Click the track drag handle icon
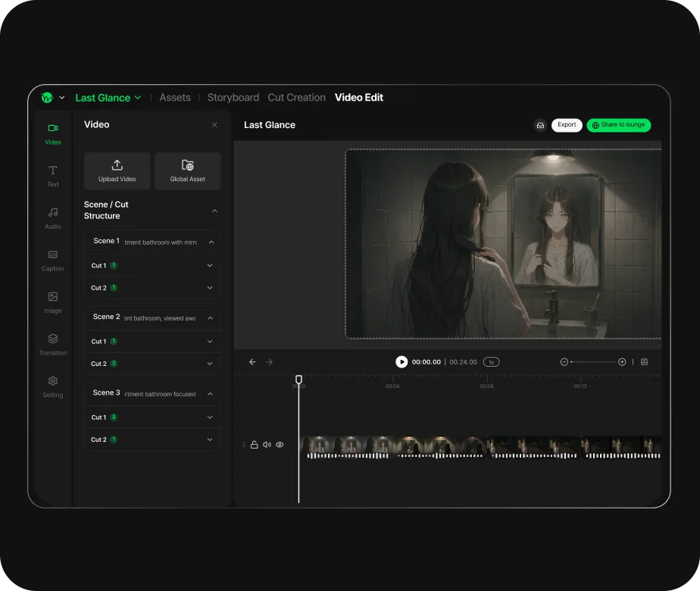Viewport: 700px width, 591px height. 244,445
